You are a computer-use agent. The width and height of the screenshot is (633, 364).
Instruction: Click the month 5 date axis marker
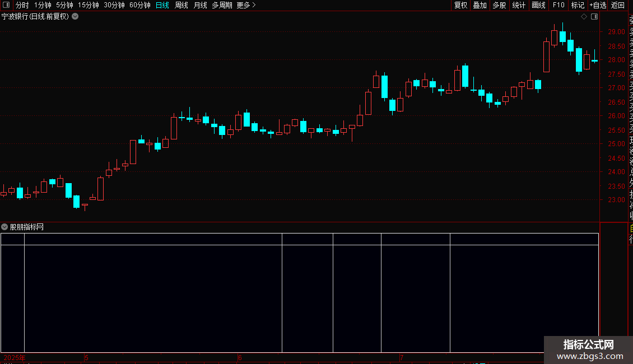tap(86, 357)
